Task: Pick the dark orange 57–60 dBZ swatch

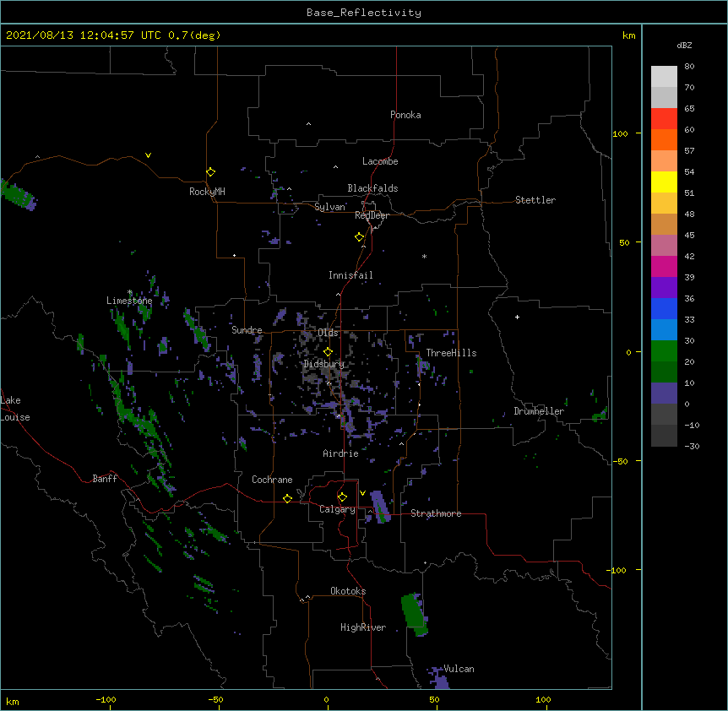Action: (664, 139)
